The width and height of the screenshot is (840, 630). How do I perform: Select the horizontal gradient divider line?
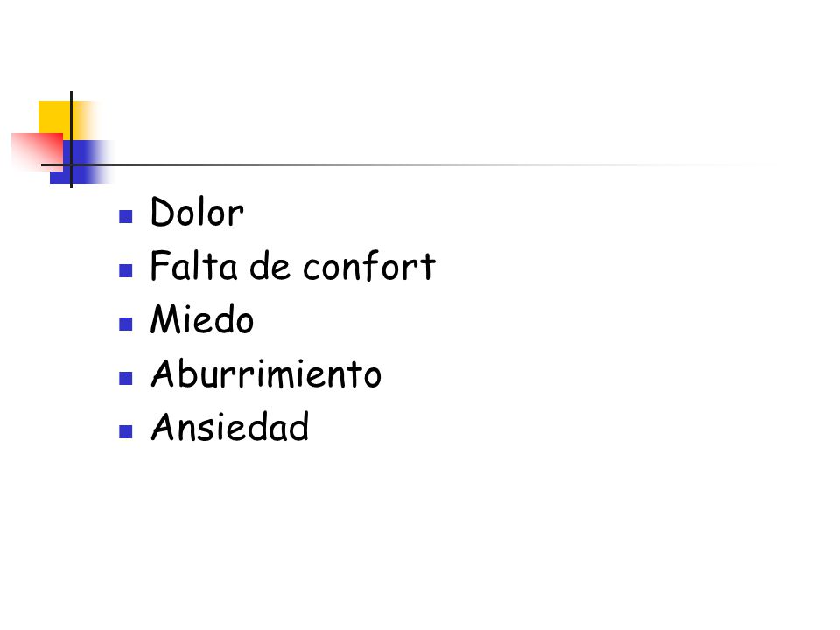(407, 165)
